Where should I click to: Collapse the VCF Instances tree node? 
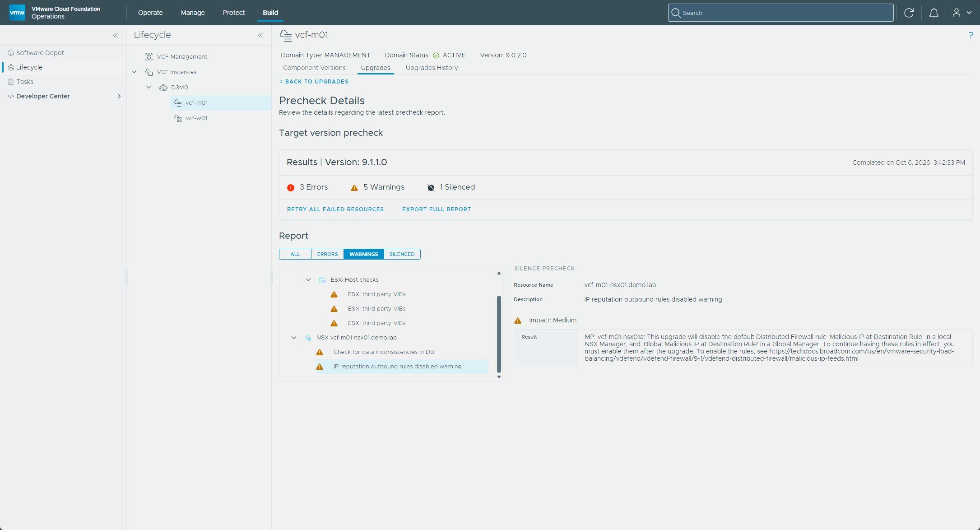click(134, 72)
